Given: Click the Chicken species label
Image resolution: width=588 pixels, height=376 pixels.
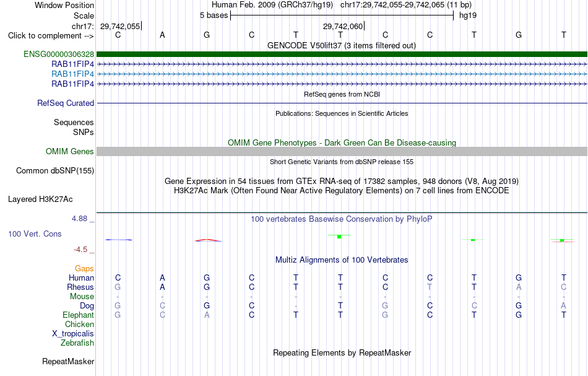Looking at the screenshot, I should [x=79, y=324].
